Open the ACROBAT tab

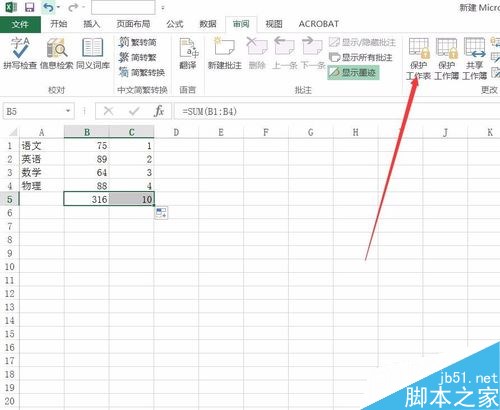point(319,24)
